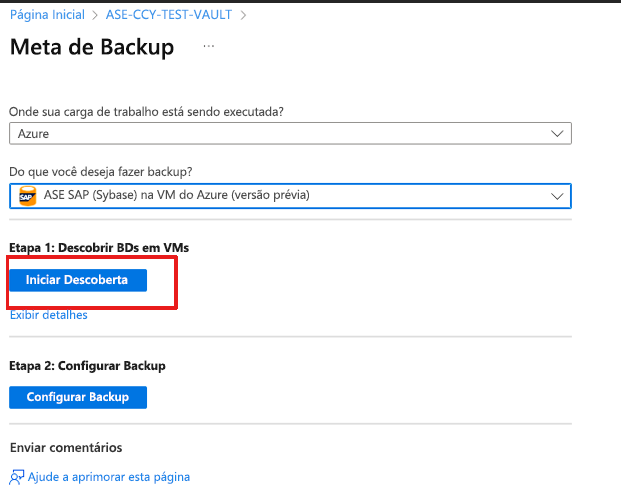This screenshot has width=621, height=503.
Task: Click the arrow on the ASE SAP dropdown
Action: [x=558, y=196]
